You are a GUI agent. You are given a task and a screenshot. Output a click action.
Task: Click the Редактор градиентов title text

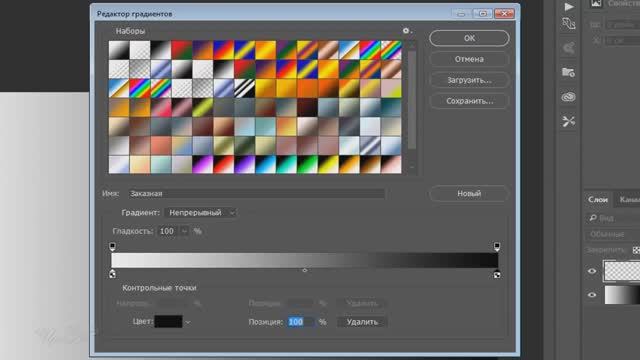pos(134,14)
